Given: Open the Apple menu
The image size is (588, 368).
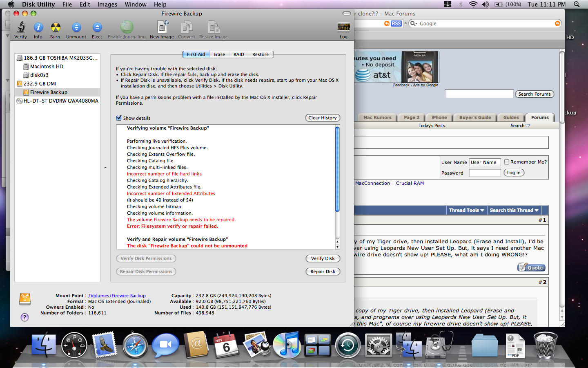Looking at the screenshot, I should tap(11, 4).
